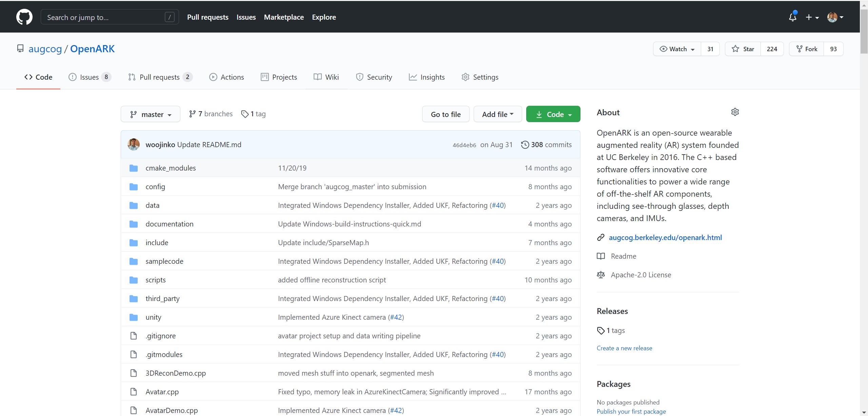Open the augcog owner link
868x416 pixels.
45,49
